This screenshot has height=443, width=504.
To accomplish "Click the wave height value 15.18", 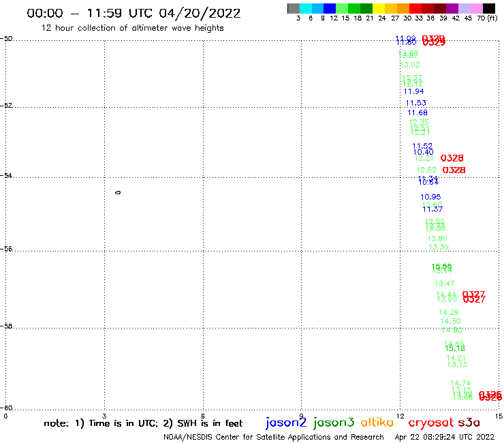I will 455,348.
